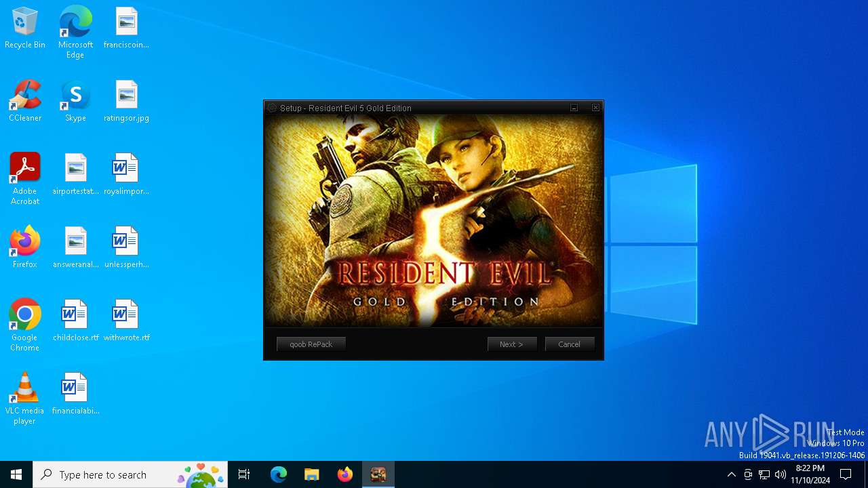868x488 pixels.
Task: Open the volume control tray icon
Action: coord(781,474)
